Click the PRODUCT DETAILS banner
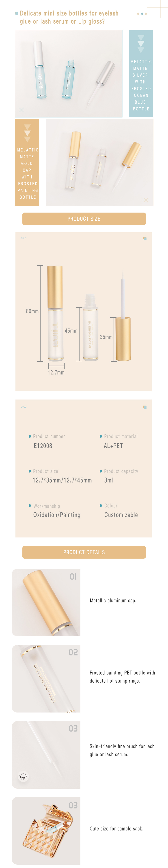Screen dimensions: 168x868 click(x=84, y=552)
